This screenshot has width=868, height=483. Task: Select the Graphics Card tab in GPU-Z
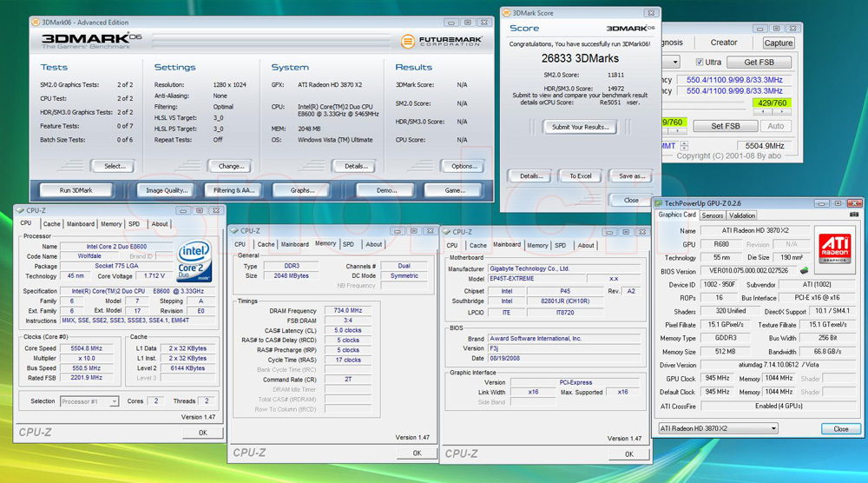click(x=676, y=215)
